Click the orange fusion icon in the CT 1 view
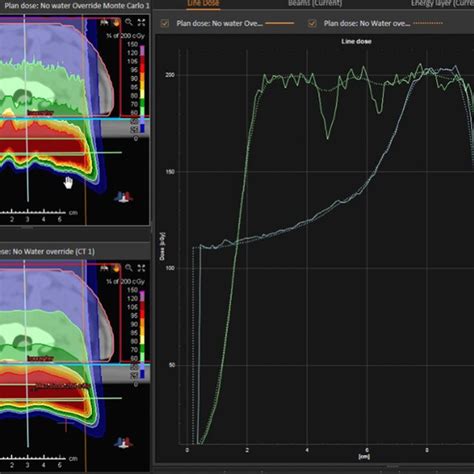474x474 pixels. [116, 268]
